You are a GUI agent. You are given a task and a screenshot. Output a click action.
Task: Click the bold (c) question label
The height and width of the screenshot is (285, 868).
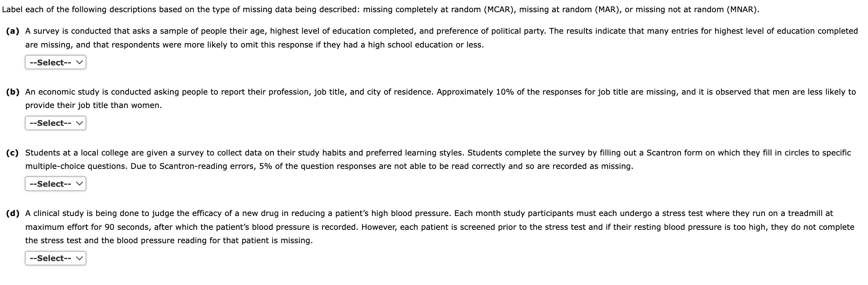(x=12, y=153)
